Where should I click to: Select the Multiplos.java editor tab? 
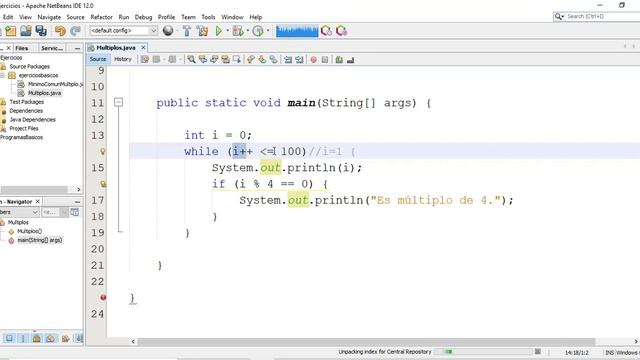click(116, 48)
